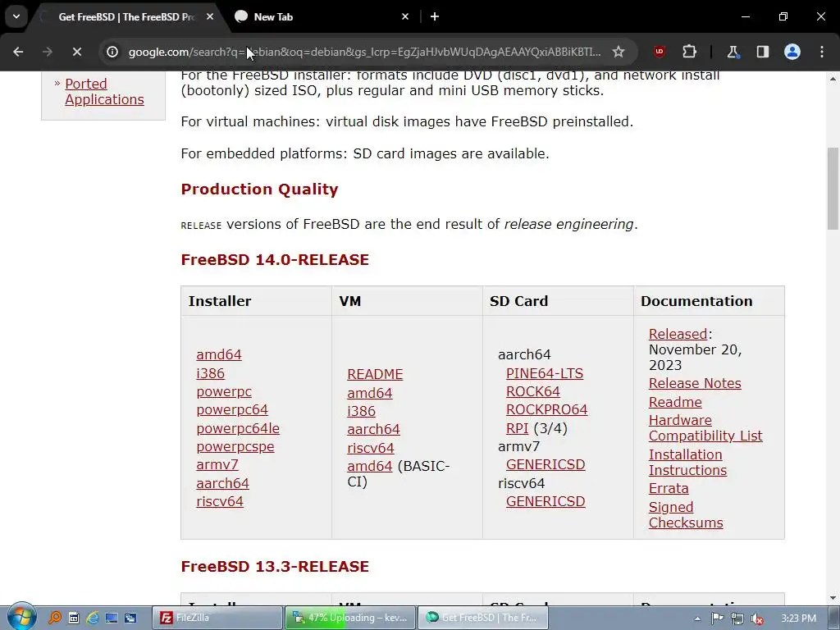840x630 pixels.
Task: Open the powerpc installer link
Action: [224, 391]
